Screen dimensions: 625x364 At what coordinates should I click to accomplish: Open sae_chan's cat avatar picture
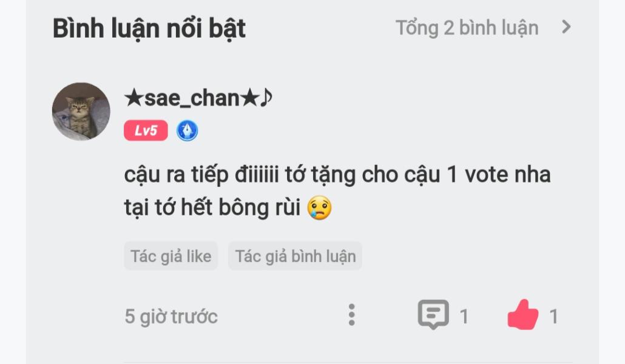pos(81,112)
